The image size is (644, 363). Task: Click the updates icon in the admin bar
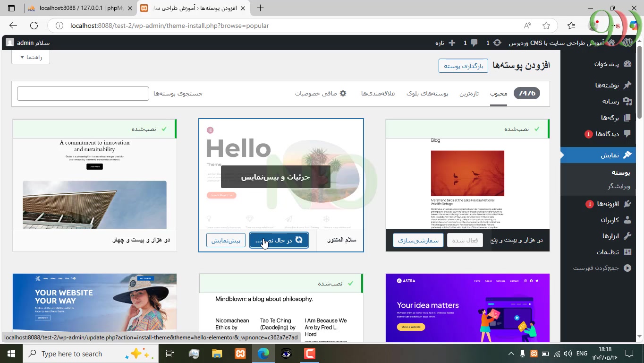point(497,43)
